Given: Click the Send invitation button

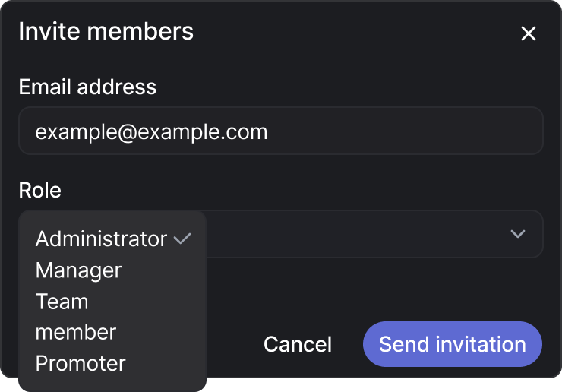Looking at the screenshot, I should pos(452,344).
